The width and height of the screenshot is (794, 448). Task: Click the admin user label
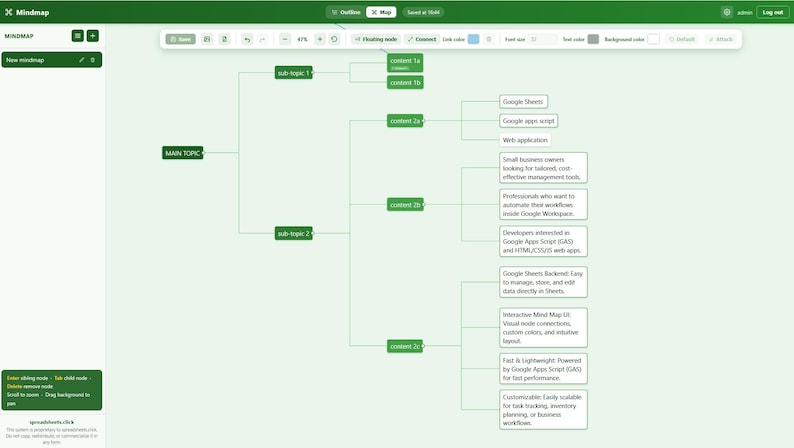pos(744,13)
